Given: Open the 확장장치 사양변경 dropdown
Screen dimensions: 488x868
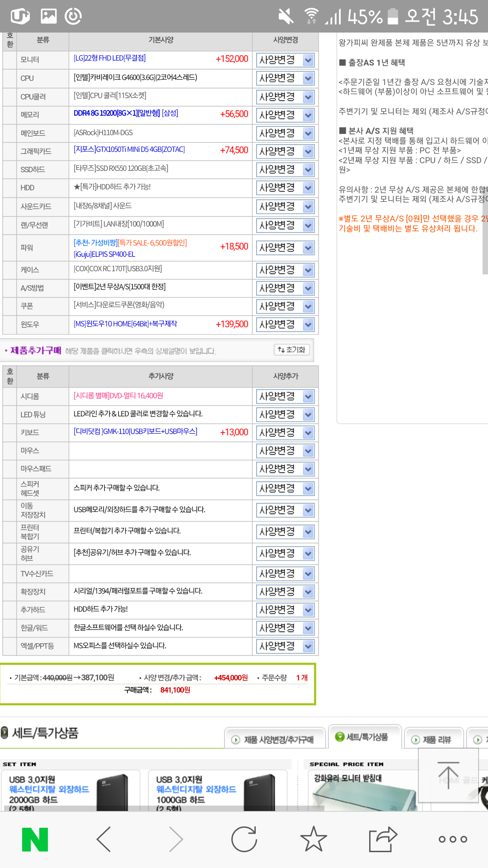Looking at the screenshot, I should pyautogui.click(x=285, y=592).
